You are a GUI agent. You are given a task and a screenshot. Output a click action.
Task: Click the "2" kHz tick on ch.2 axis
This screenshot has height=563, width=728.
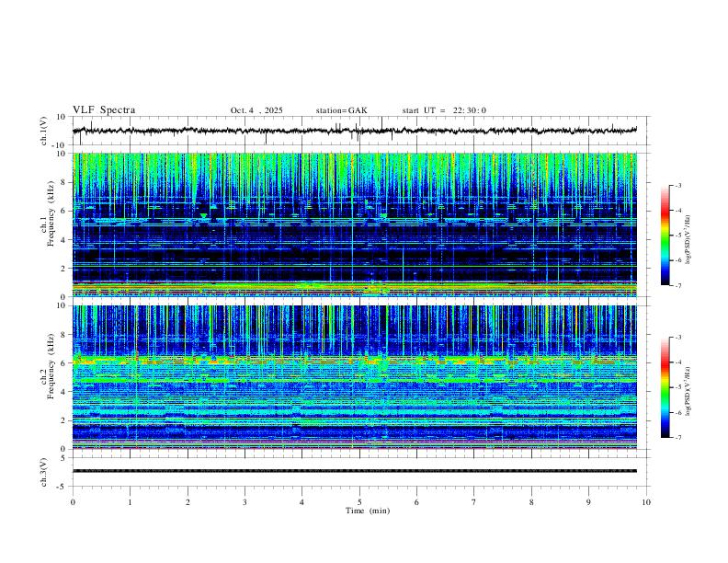[63, 420]
